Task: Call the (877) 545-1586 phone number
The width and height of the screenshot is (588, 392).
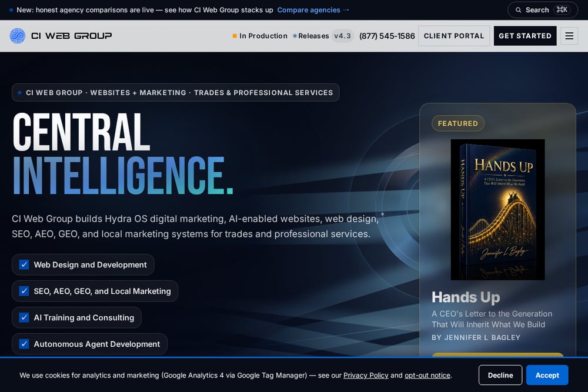Action: point(387,36)
